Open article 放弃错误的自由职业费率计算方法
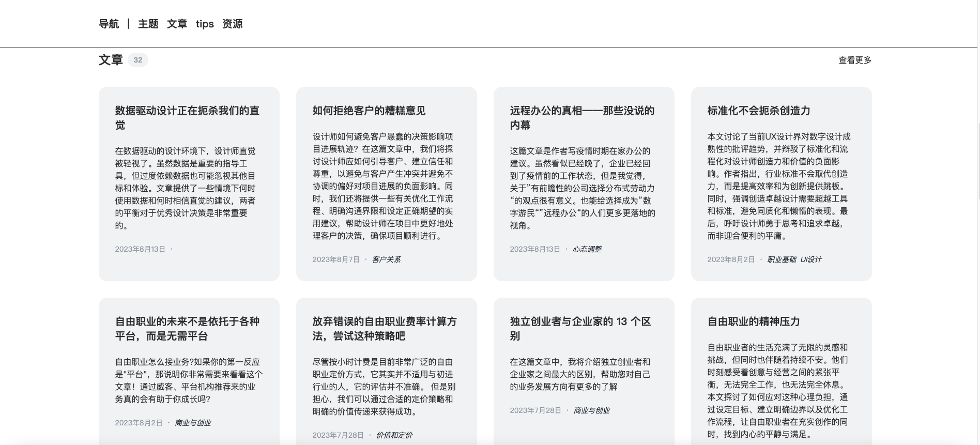Image resolution: width=980 pixels, height=445 pixels. (385, 329)
